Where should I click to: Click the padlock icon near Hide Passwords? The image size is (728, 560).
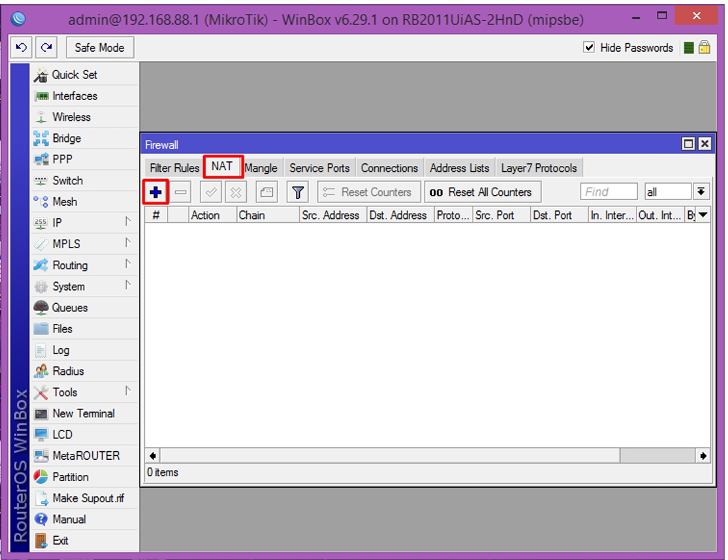tap(704, 47)
